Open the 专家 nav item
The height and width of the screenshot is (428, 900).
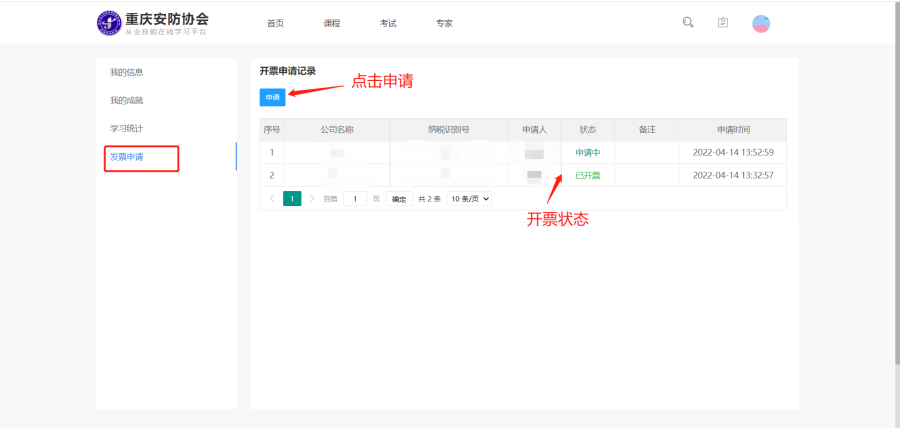(444, 23)
